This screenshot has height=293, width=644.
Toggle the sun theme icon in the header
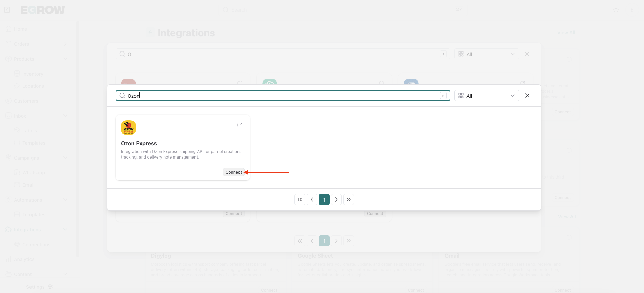pyautogui.click(x=616, y=10)
